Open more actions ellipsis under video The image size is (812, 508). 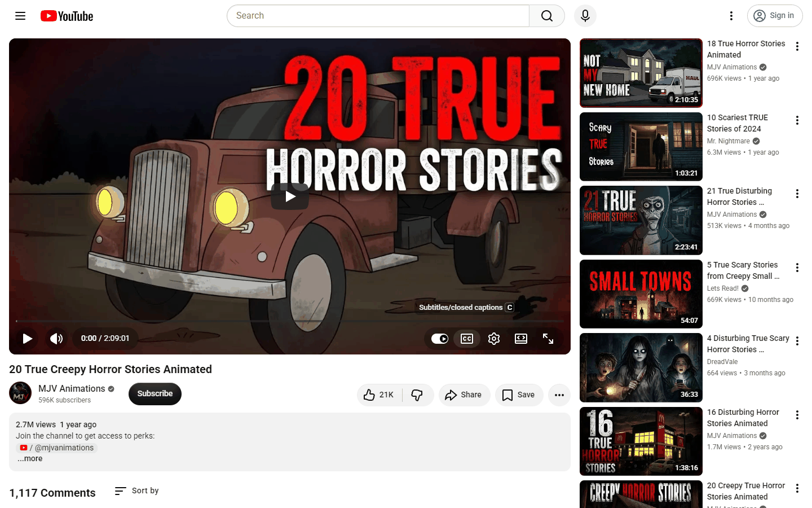pos(559,395)
